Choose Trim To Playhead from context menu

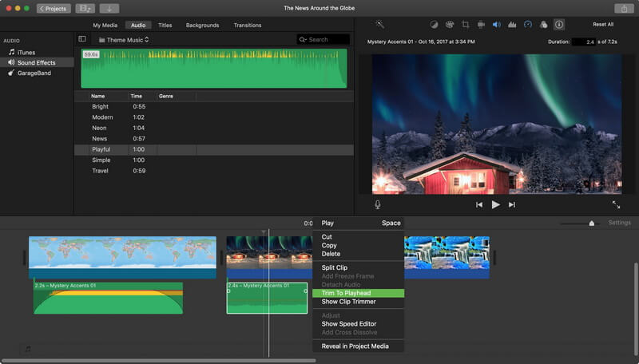tap(346, 293)
